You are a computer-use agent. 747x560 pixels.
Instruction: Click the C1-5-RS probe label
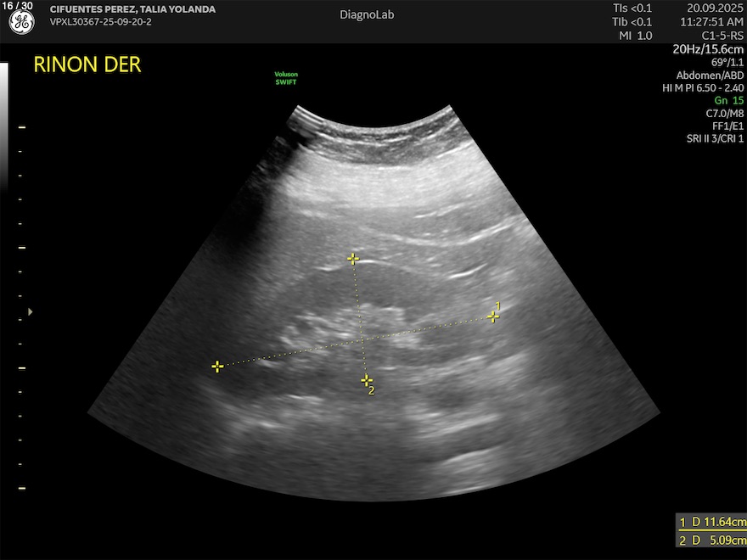pos(723,36)
